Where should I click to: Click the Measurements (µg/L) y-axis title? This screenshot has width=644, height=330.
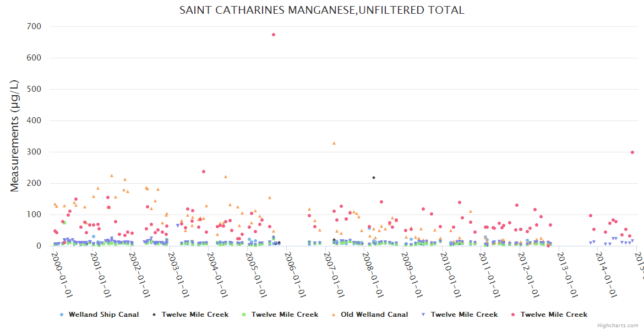coord(15,136)
